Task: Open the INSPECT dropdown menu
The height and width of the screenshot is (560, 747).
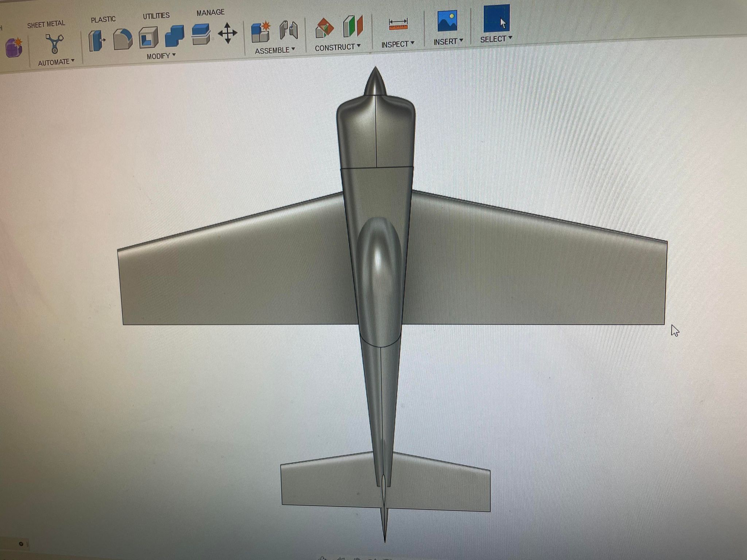Action: 398,44
